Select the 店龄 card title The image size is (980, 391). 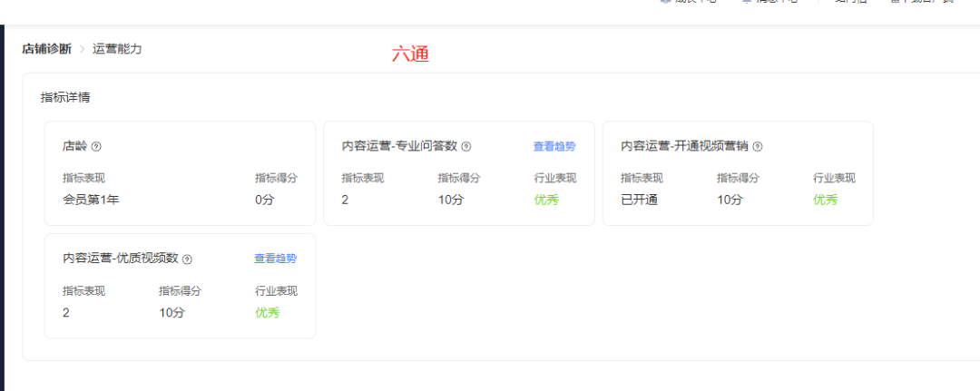pos(75,146)
